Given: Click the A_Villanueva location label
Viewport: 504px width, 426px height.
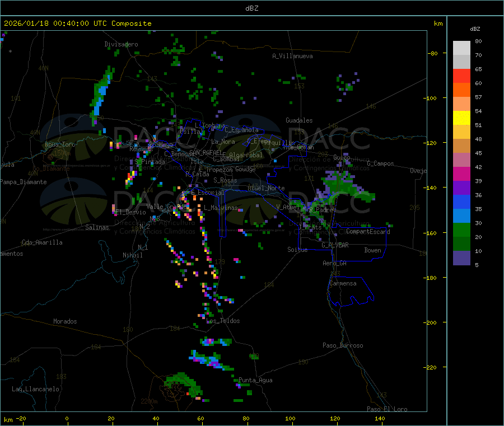Looking at the screenshot, I should pyautogui.click(x=292, y=56).
